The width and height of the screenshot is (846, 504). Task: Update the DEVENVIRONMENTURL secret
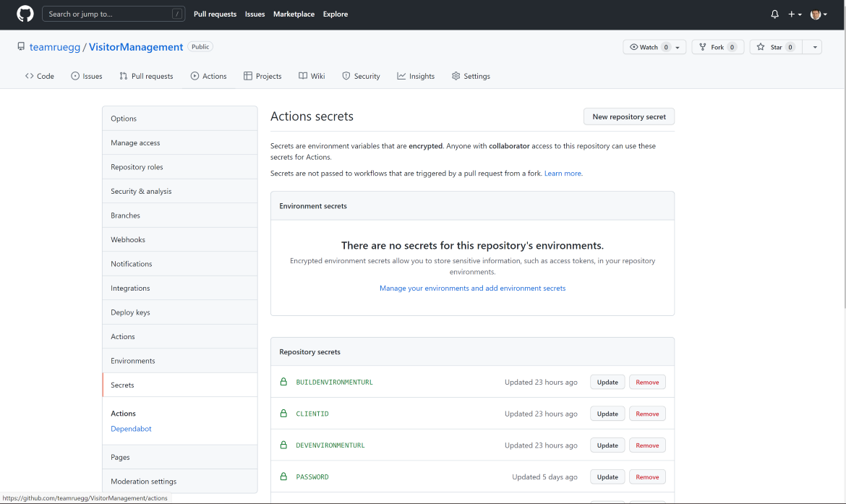pos(607,445)
